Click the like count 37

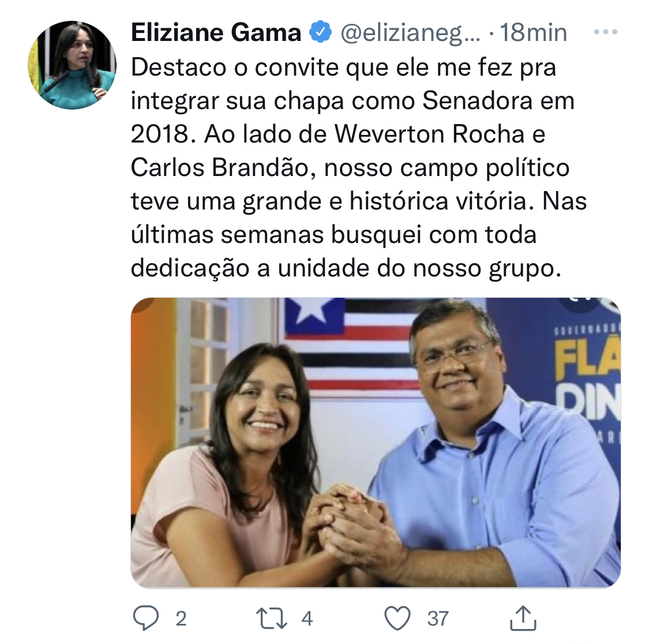(437, 619)
